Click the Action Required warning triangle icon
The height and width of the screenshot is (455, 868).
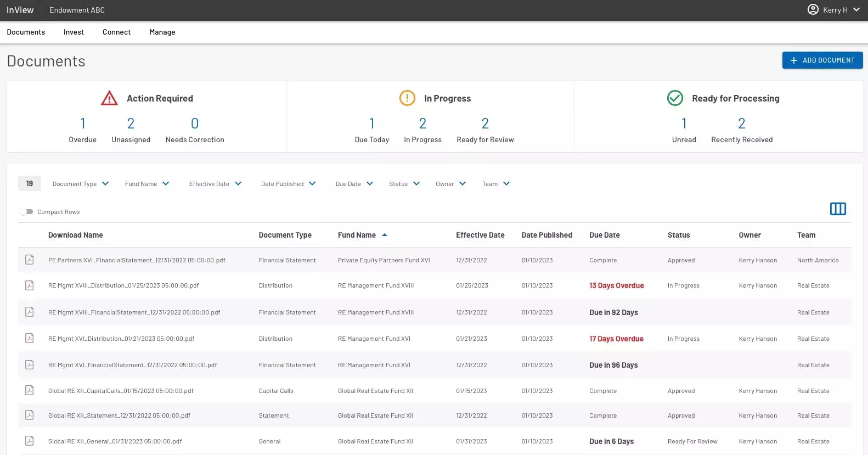(x=109, y=98)
